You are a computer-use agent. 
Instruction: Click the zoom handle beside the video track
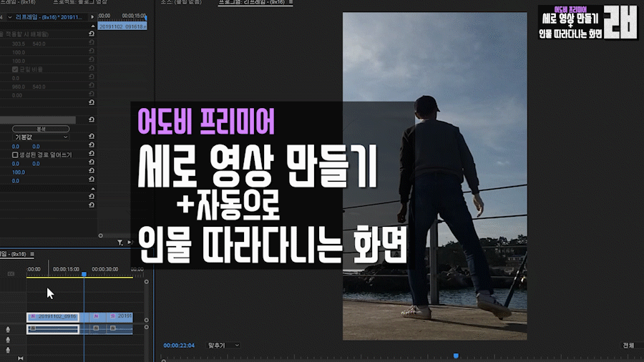click(146, 320)
